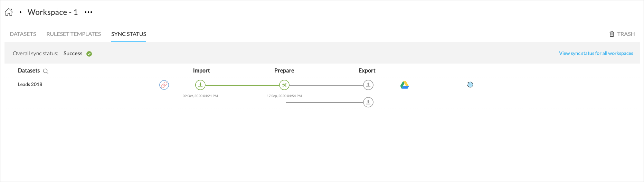Click the green Import stage icon

click(x=200, y=85)
